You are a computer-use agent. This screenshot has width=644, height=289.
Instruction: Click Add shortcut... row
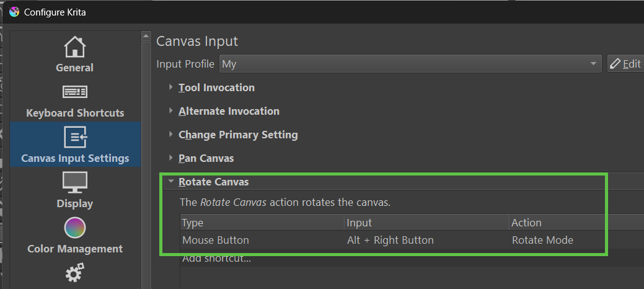412,258
